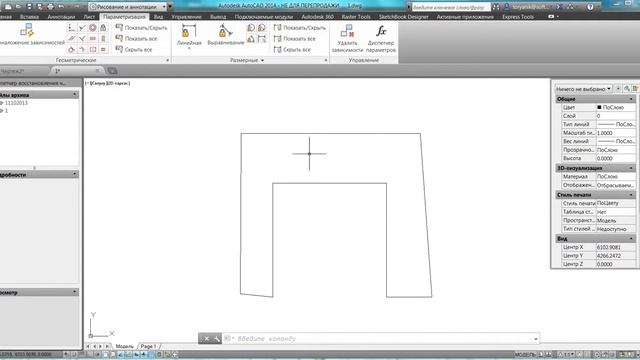Viewport: 640px width, 360px height.
Task: Apply the Concentric geometric constraint
Action: (x=93, y=28)
